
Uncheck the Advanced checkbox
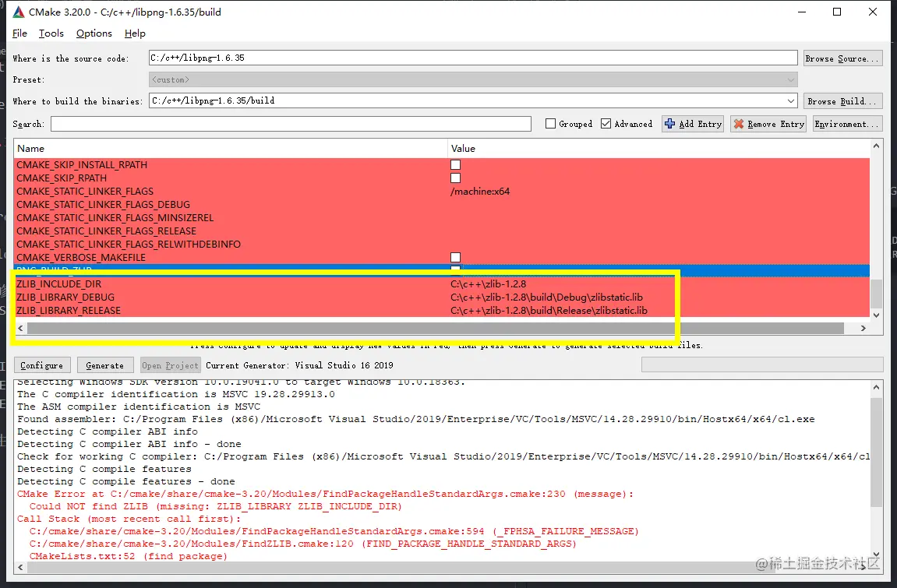coord(606,123)
